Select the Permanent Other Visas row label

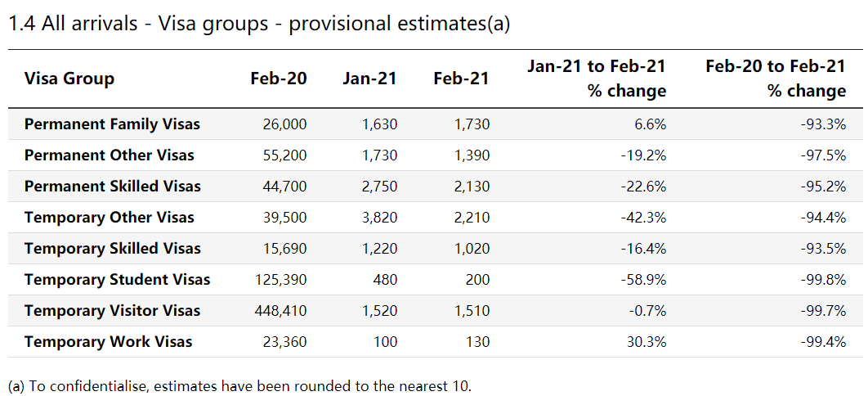[109, 155]
